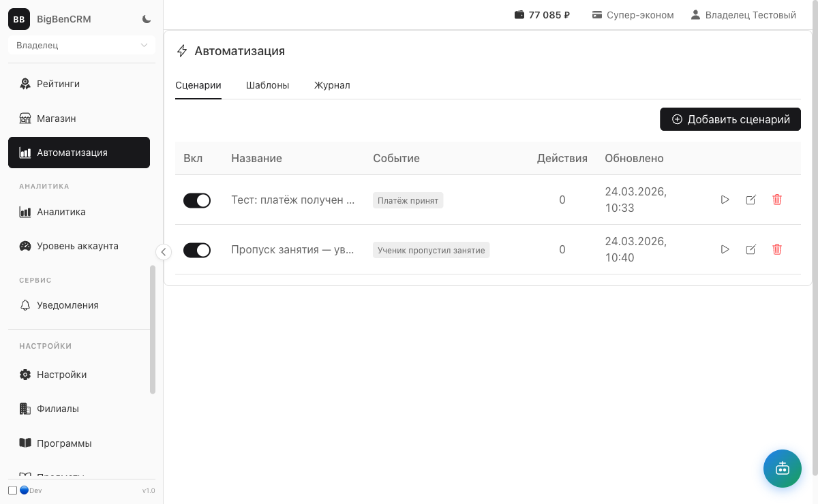The image size is (818, 504).
Task: Toggle dark mode moon icon
Action: tap(147, 19)
